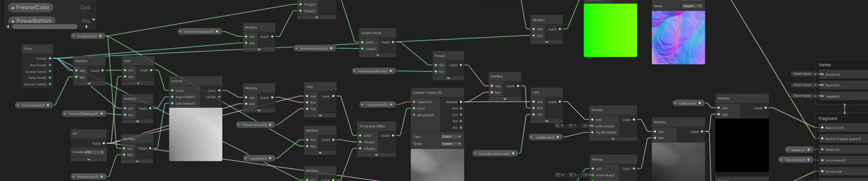Select the ScaleVoronoi(1) property node
Image resolution: width=868 pixels, height=181 pixels.
[89, 176]
